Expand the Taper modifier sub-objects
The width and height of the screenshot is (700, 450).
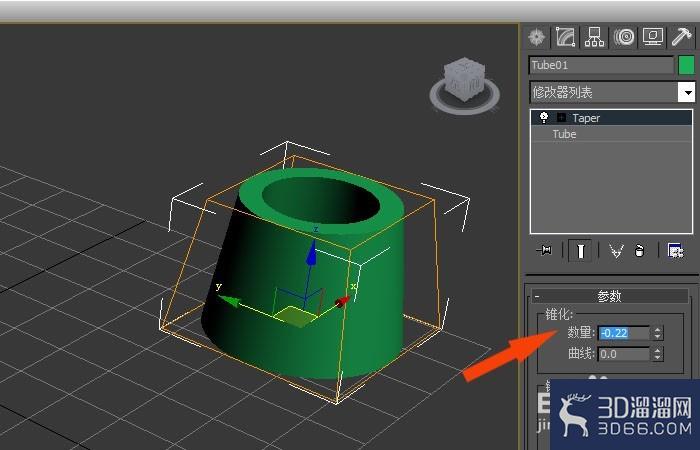pyautogui.click(x=561, y=117)
